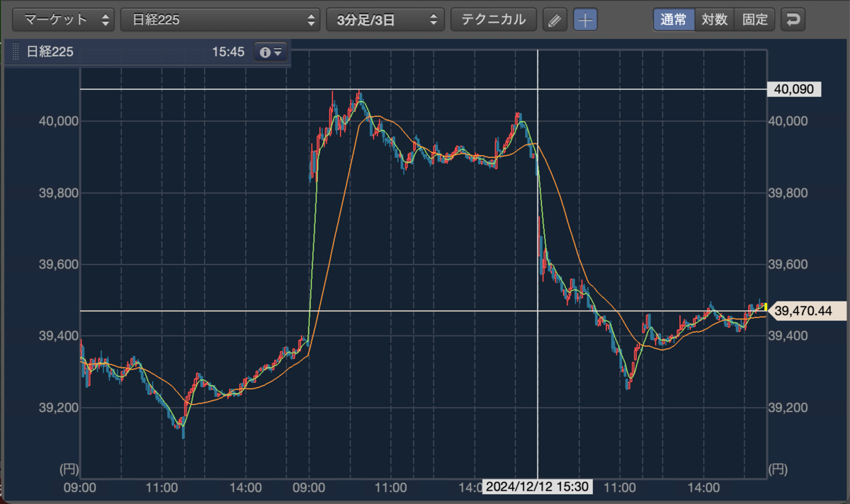
Task: Click the yellow current price marker
Action: click(x=766, y=307)
